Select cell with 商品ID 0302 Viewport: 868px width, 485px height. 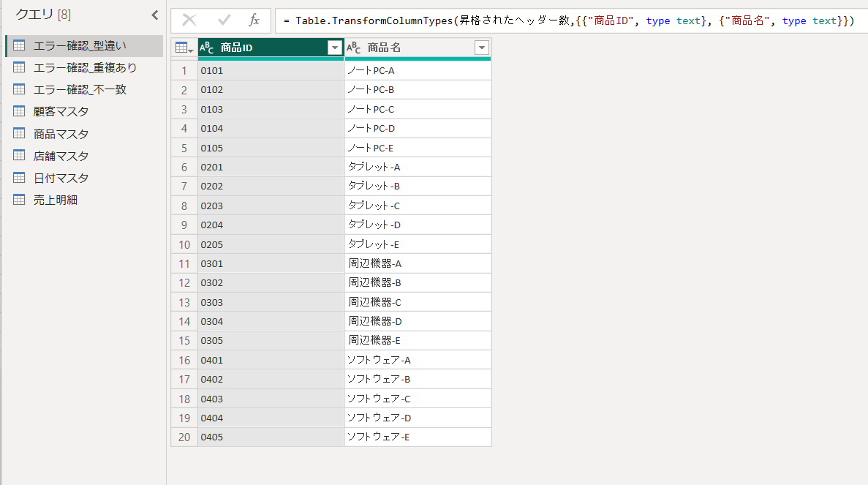[271, 282]
